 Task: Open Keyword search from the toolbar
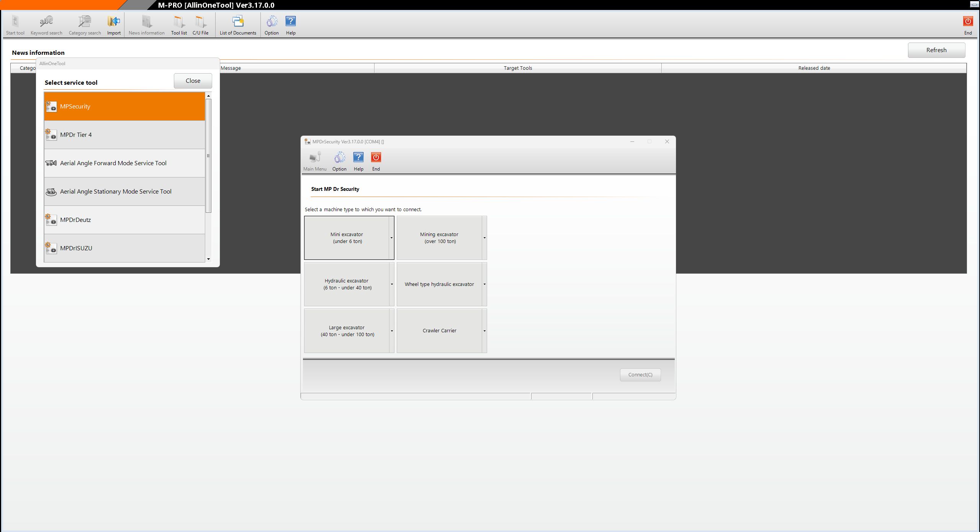click(x=46, y=25)
